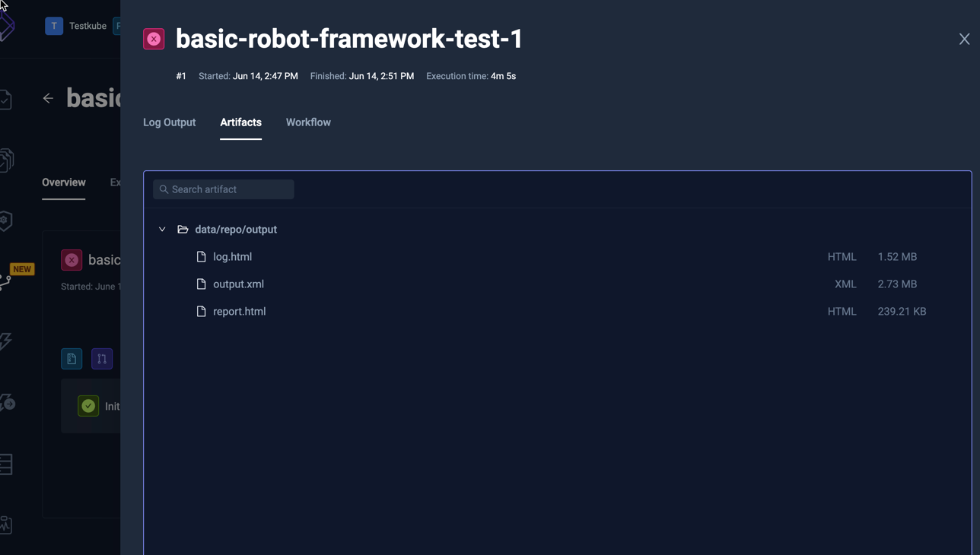
Task: Open the Workflow tab
Action: tap(308, 122)
